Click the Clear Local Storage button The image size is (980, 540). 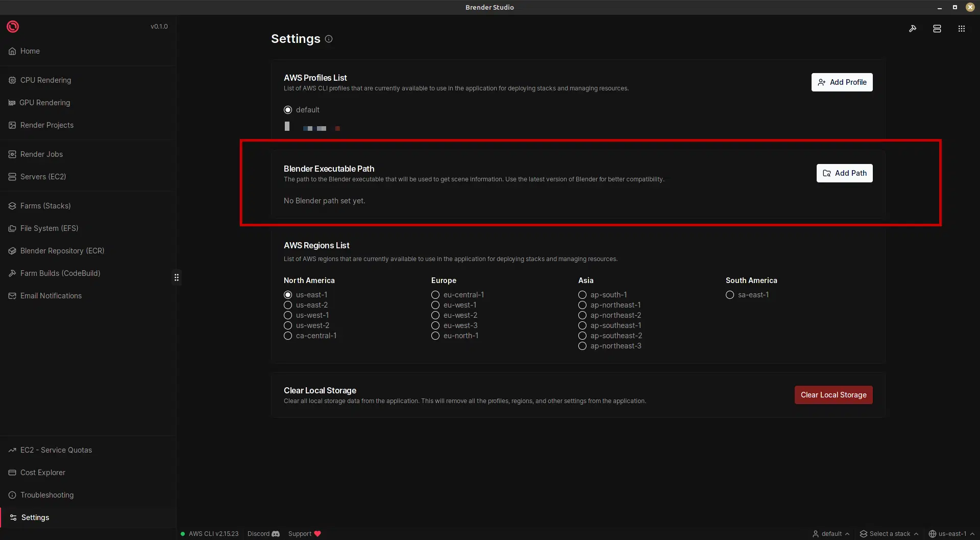pyautogui.click(x=834, y=394)
